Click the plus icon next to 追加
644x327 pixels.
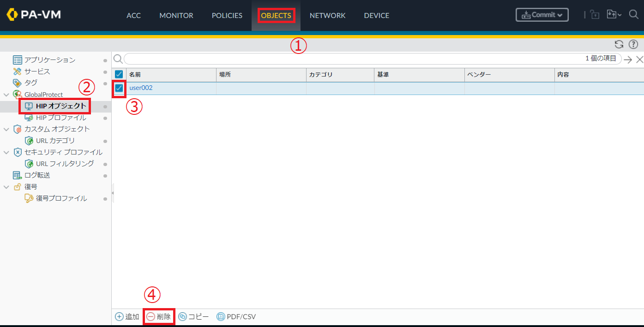[119, 317]
